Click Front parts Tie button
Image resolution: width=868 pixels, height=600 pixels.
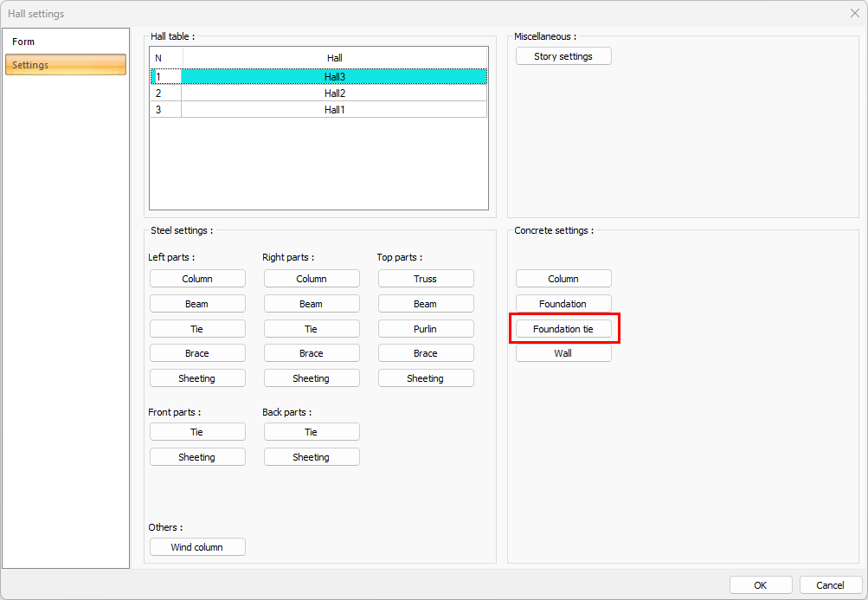197,432
